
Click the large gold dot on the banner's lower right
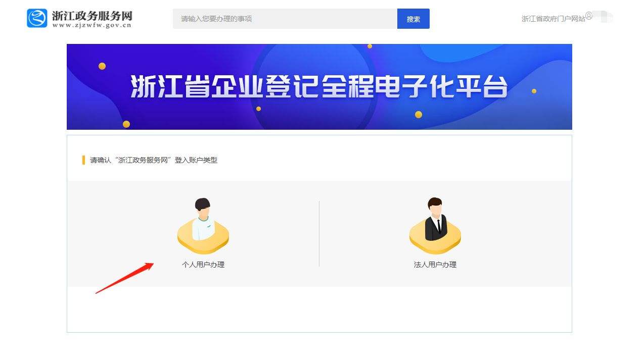pyautogui.click(x=419, y=115)
